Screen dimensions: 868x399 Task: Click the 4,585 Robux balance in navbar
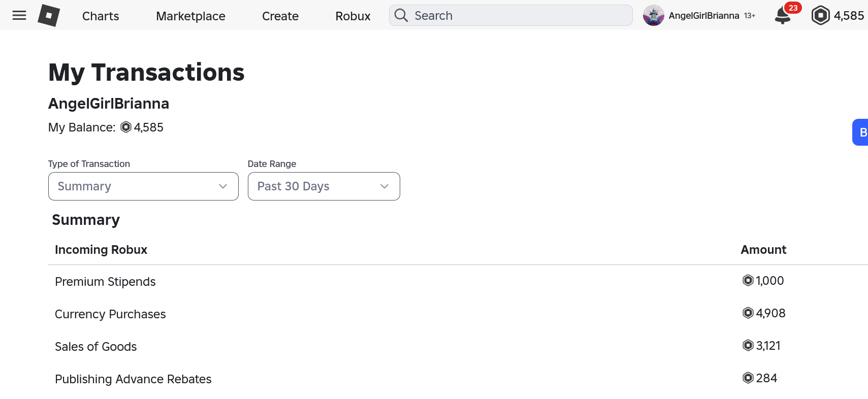849,16
